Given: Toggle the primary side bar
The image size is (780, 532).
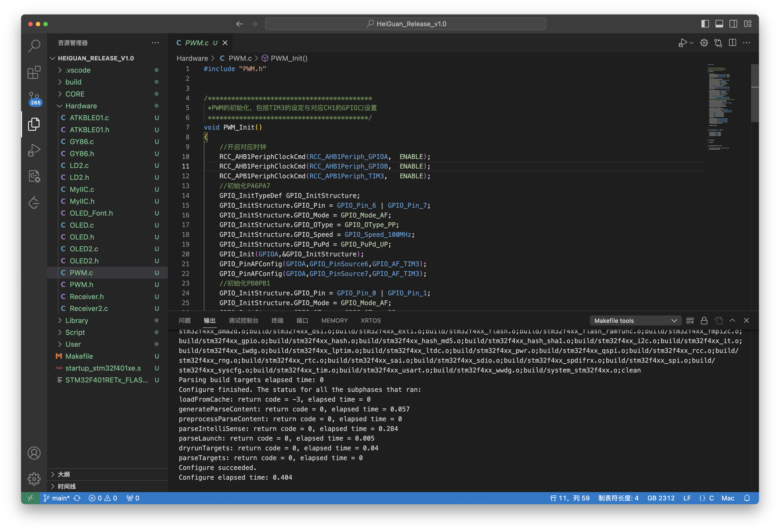Looking at the screenshot, I should [705, 24].
